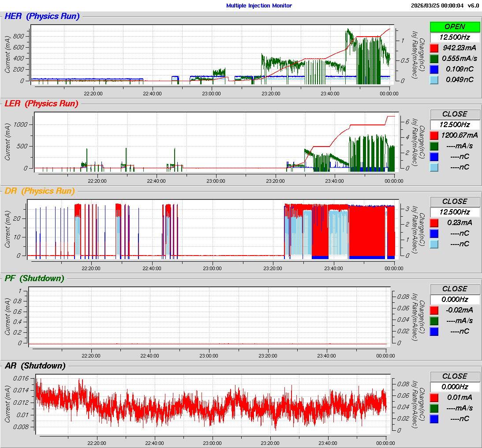Select the blue swatch beside HER 0.109nC
This screenshot has height=448, width=482.
pyautogui.click(x=434, y=69)
